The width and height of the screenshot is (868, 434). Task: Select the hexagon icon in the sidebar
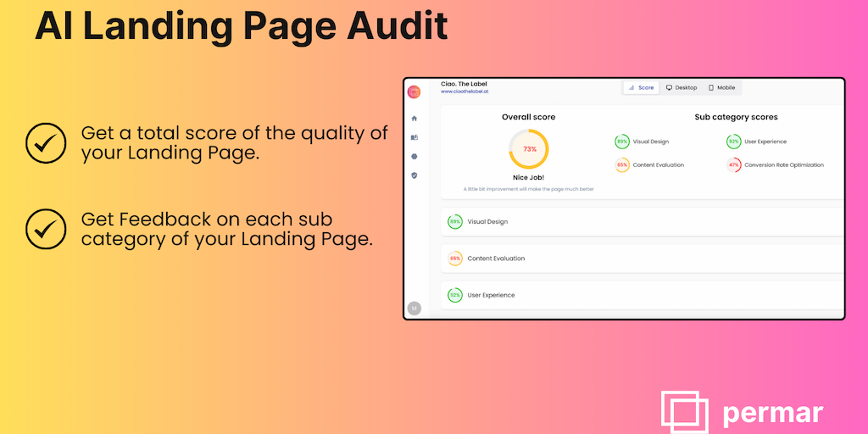click(414, 157)
